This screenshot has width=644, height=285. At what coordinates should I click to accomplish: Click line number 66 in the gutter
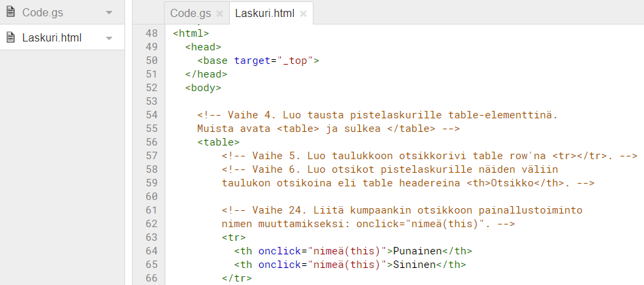tap(152, 278)
